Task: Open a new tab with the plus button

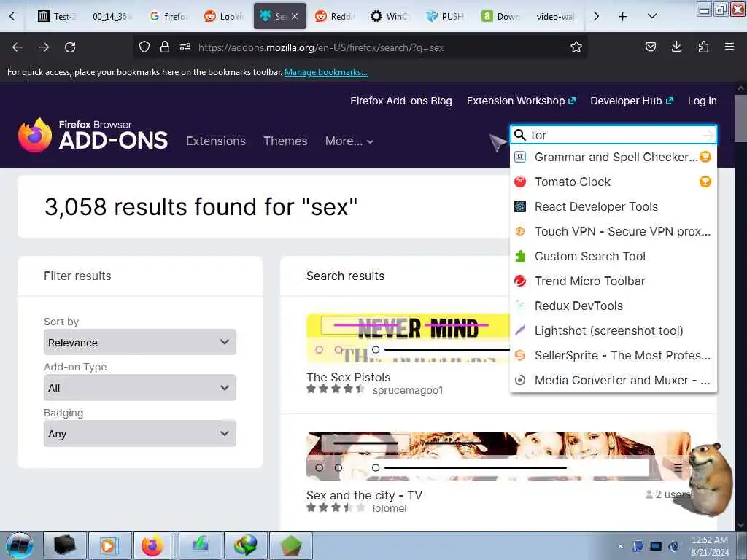Action: (x=623, y=17)
